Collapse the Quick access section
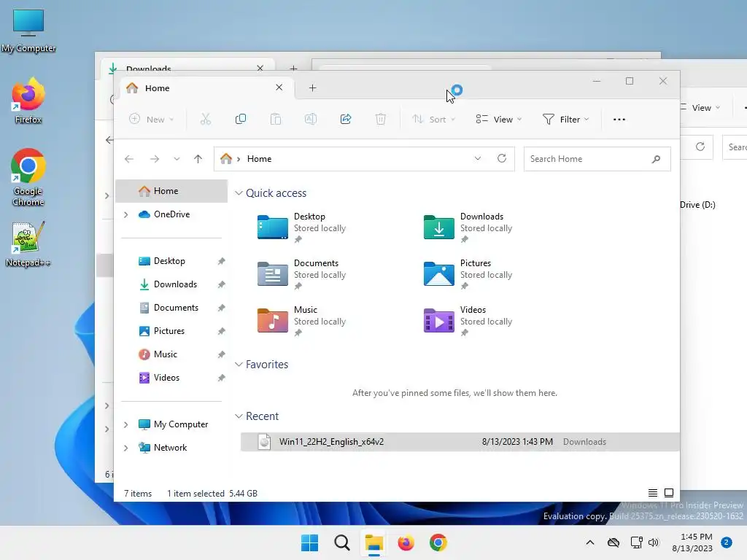Screen dimensions: 747x560 (239, 192)
